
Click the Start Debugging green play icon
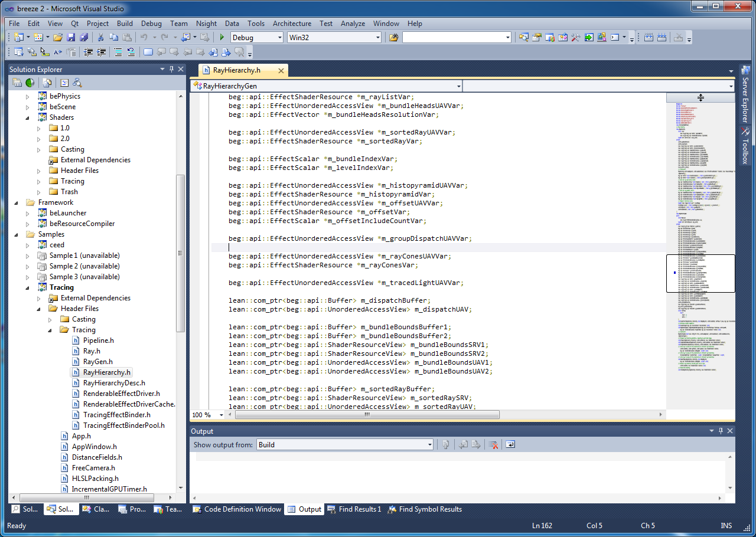pos(222,37)
